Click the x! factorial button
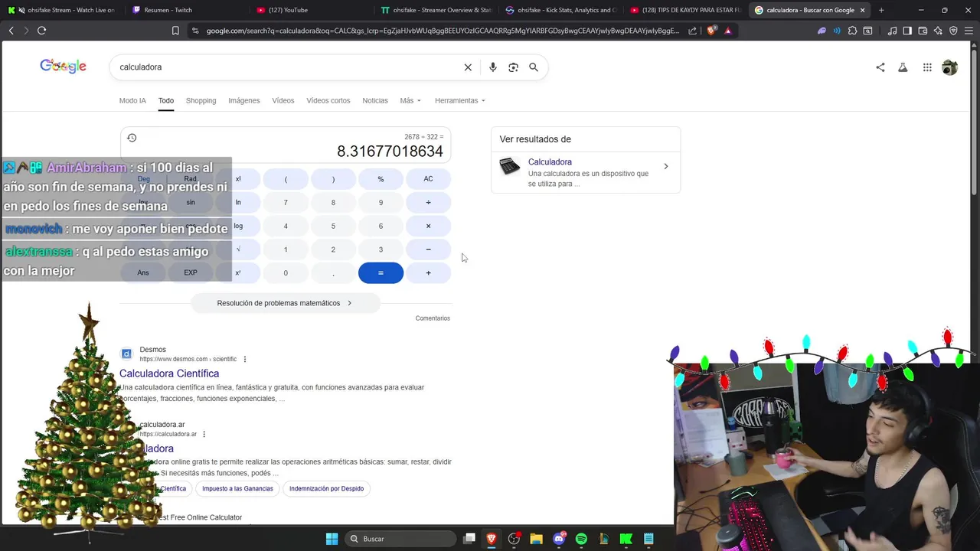 [x=238, y=179]
